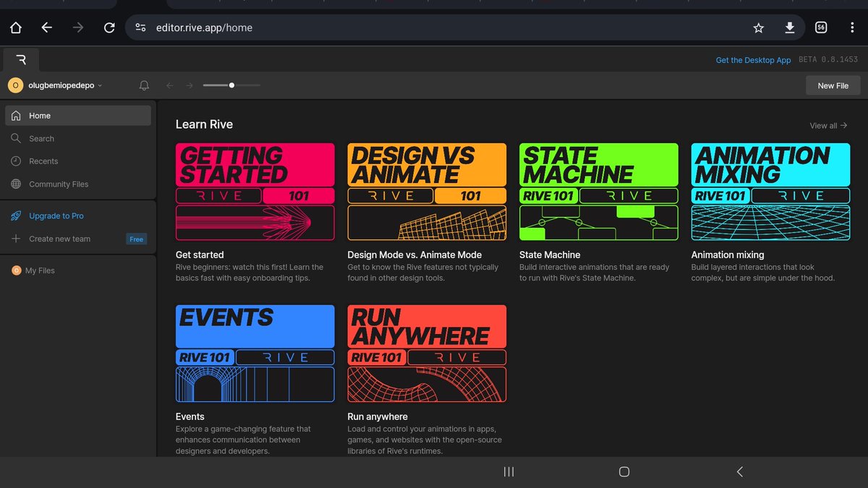Open the Events thumbnail
This screenshot has height=488, width=868.
[255, 354]
